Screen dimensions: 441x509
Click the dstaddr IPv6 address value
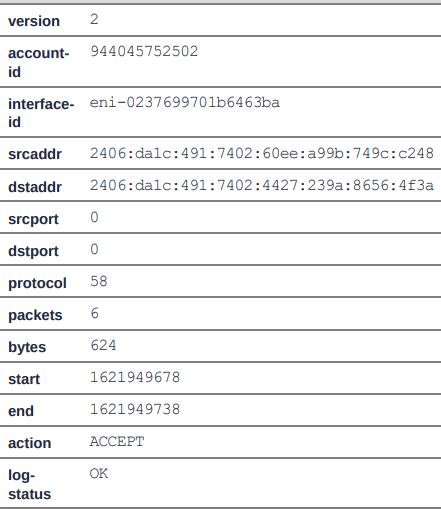tap(262, 185)
